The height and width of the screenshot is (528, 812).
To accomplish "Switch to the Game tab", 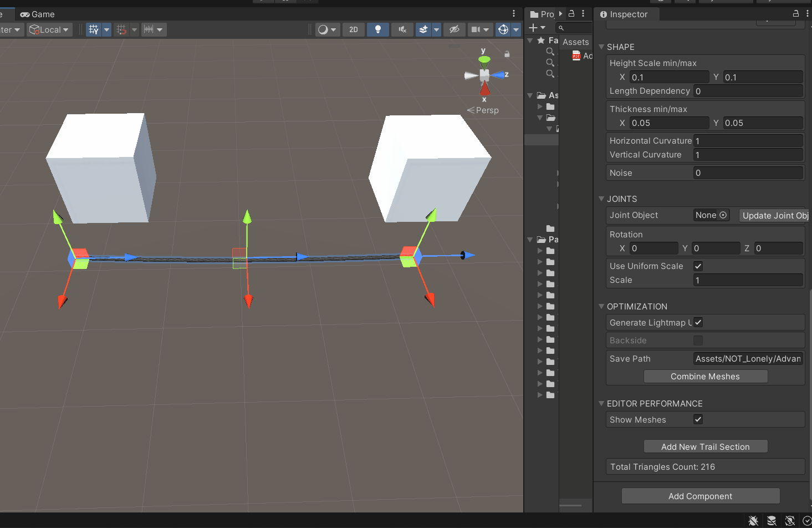I will 38,14.
